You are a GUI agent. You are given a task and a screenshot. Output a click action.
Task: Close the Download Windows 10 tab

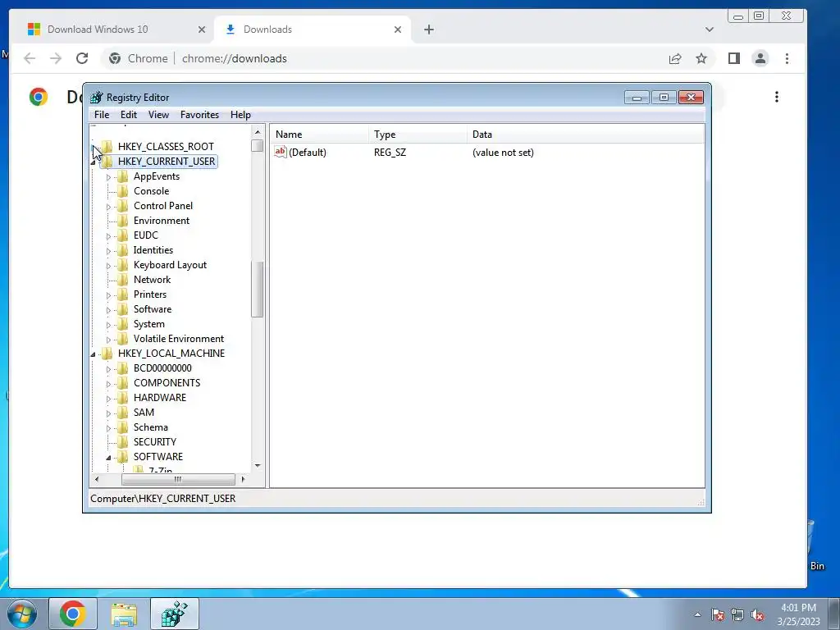(202, 30)
